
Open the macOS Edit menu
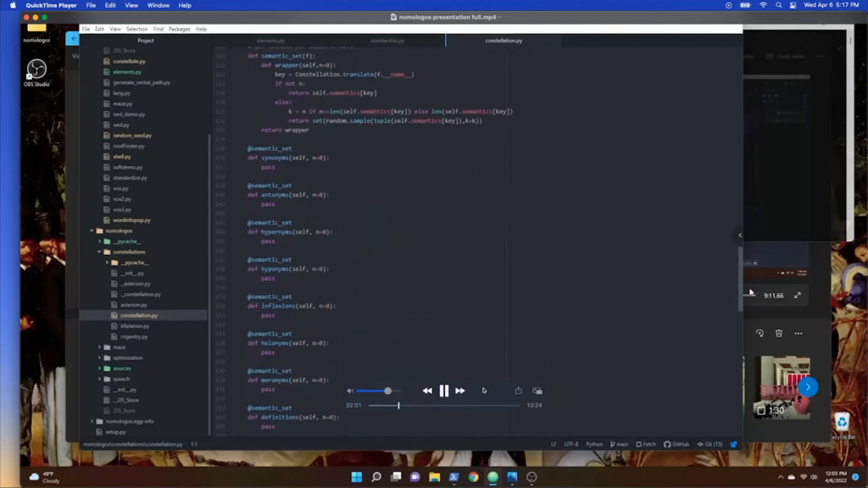click(110, 6)
